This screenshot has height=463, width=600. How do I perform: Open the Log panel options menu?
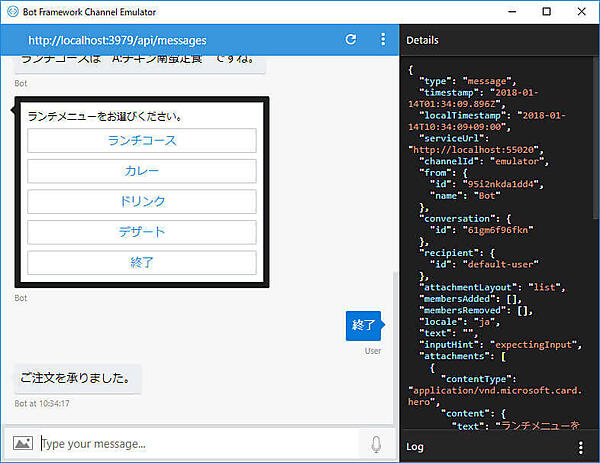pyautogui.click(x=581, y=446)
